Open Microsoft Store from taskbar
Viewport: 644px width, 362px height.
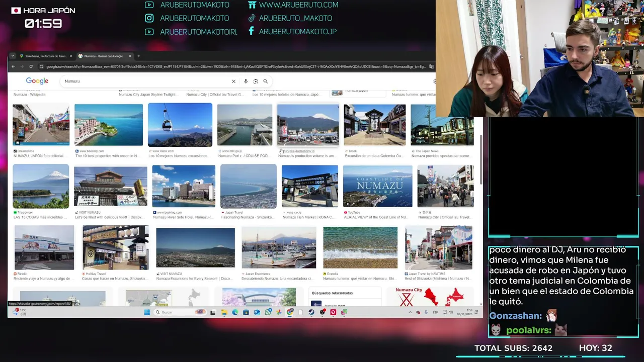pos(246,312)
